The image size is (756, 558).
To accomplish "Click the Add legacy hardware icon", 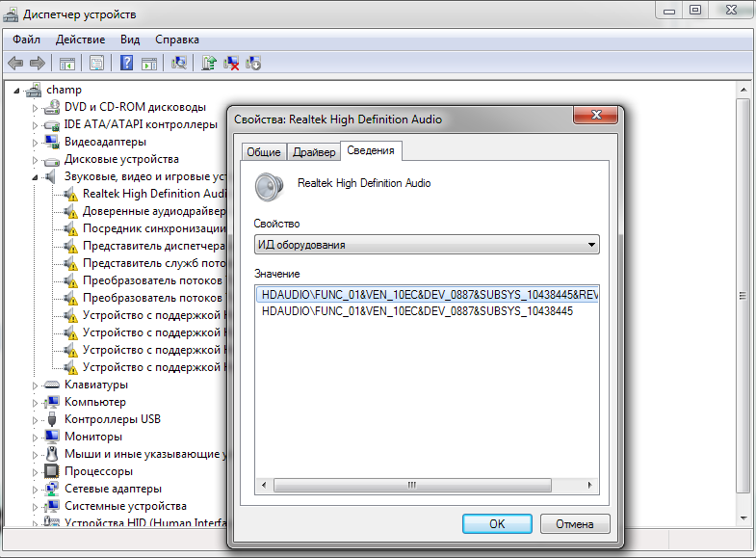I will [253, 64].
